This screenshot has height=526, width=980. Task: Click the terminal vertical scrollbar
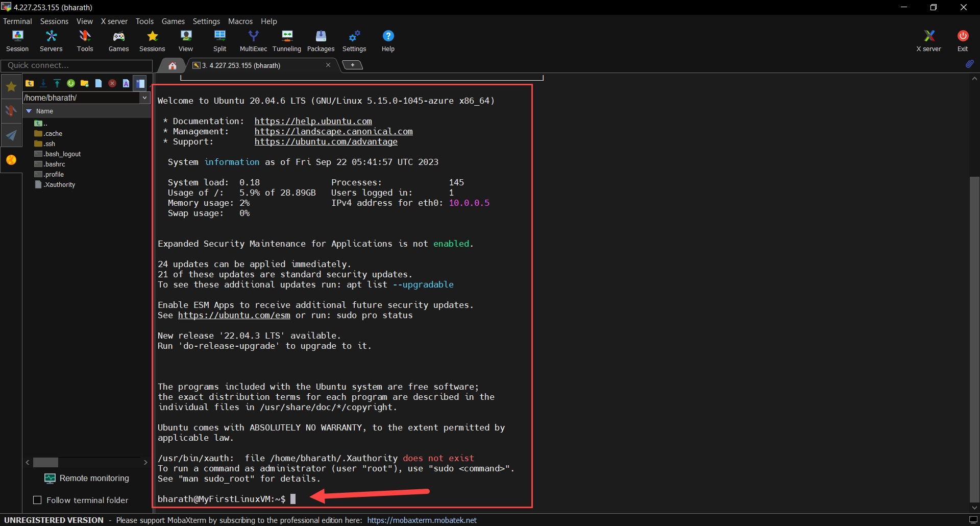[974, 340]
